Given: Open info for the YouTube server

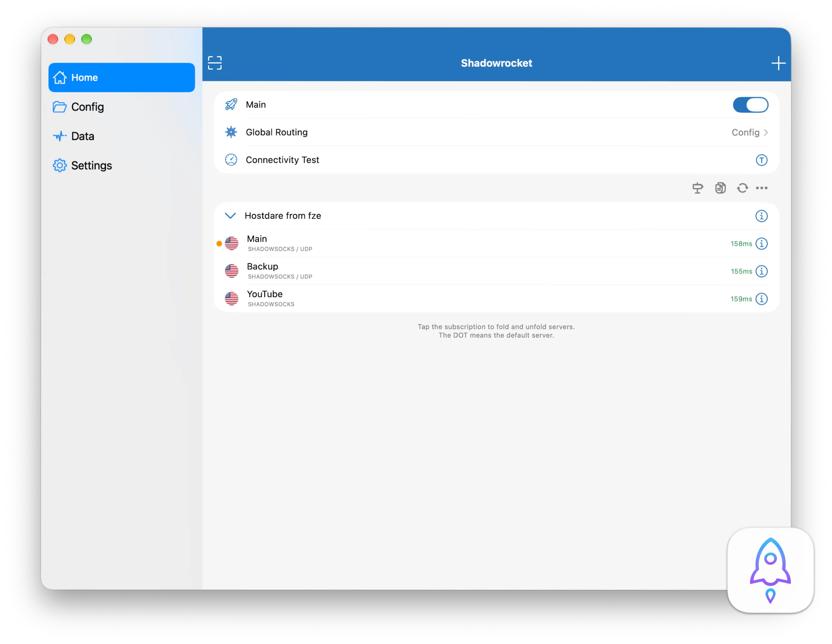Looking at the screenshot, I should click(x=761, y=299).
